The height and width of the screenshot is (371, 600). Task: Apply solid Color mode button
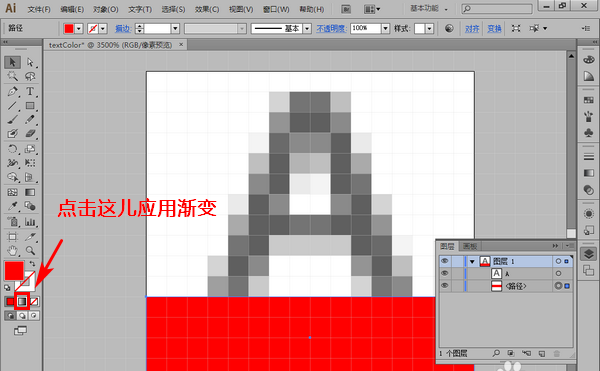pyautogui.click(x=10, y=302)
